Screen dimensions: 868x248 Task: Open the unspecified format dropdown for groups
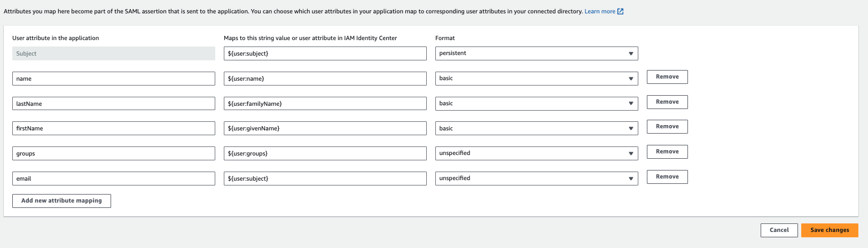pos(536,153)
